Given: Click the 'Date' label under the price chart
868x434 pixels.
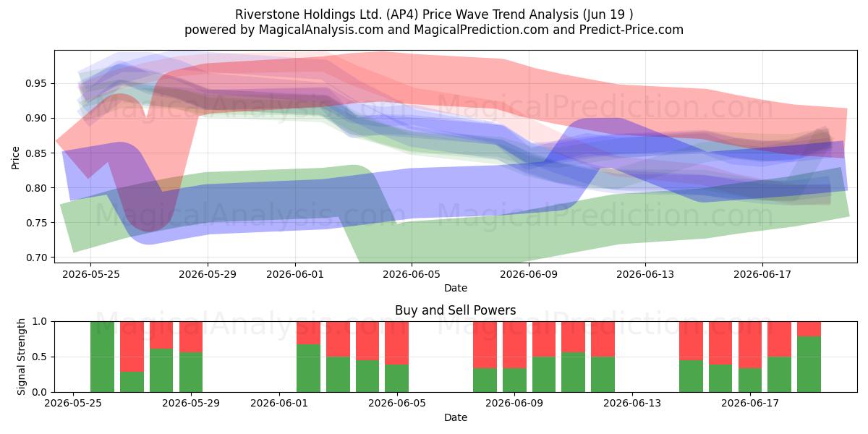Looking at the screenshot, I should 456,288.
